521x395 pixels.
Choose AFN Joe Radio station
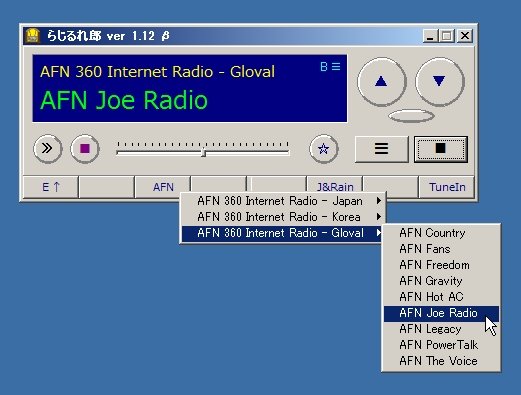(441, 313)
